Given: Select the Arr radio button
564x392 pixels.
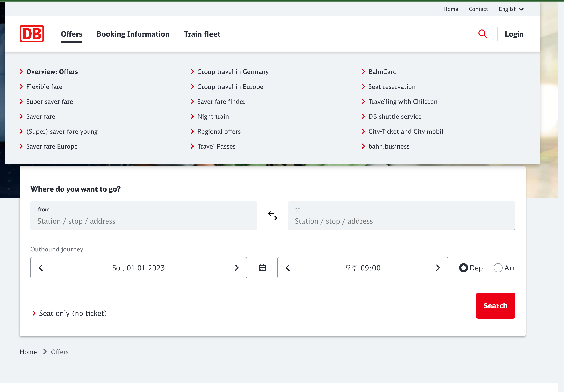Looking at the screenshot, I should pos(498,268).
